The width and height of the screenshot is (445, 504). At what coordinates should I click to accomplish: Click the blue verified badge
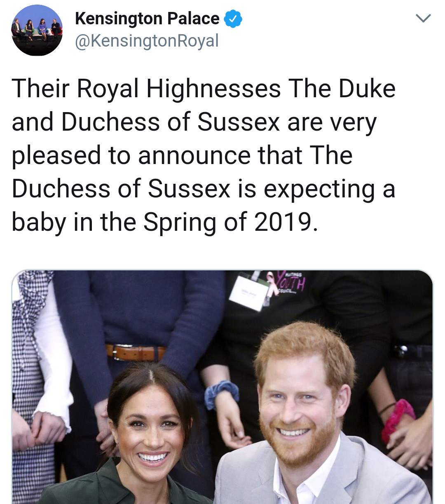(233, 19)
